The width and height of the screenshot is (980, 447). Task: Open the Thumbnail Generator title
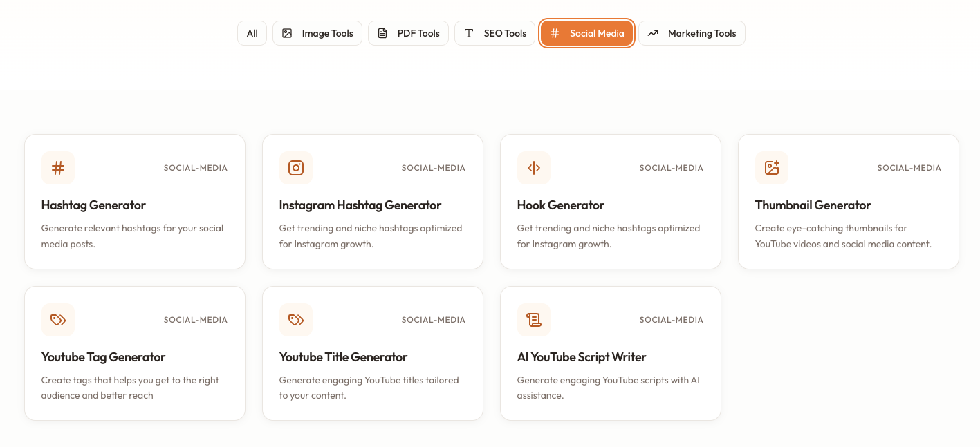[813, 205]
